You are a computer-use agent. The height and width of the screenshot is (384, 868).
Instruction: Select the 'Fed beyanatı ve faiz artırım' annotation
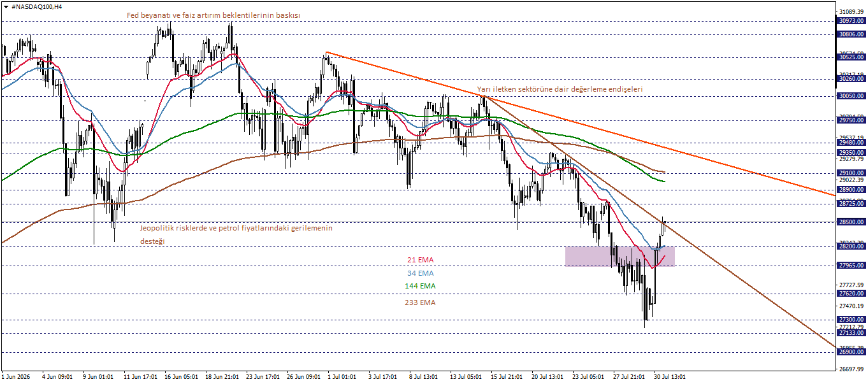click(x=213, y=15)
